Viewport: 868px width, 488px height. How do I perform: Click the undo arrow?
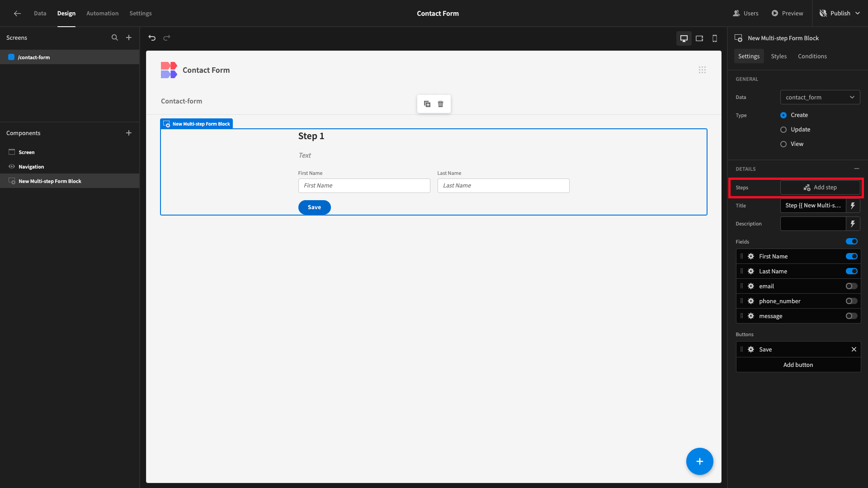[152, 38]
